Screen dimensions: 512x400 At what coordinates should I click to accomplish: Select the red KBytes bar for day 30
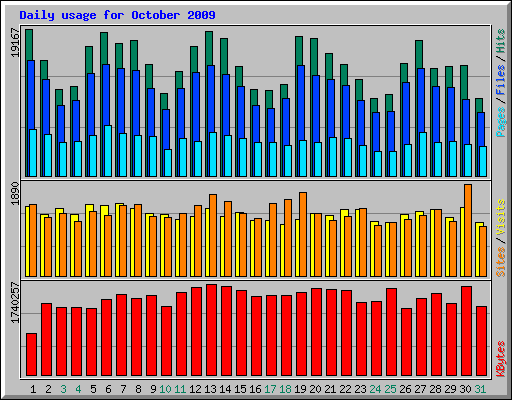point(466,331)
